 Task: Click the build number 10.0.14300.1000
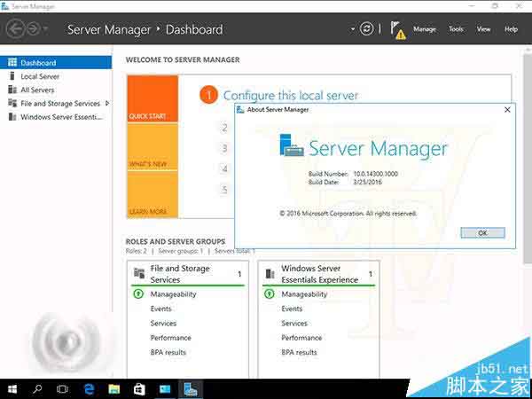click(x=376, y=174)
